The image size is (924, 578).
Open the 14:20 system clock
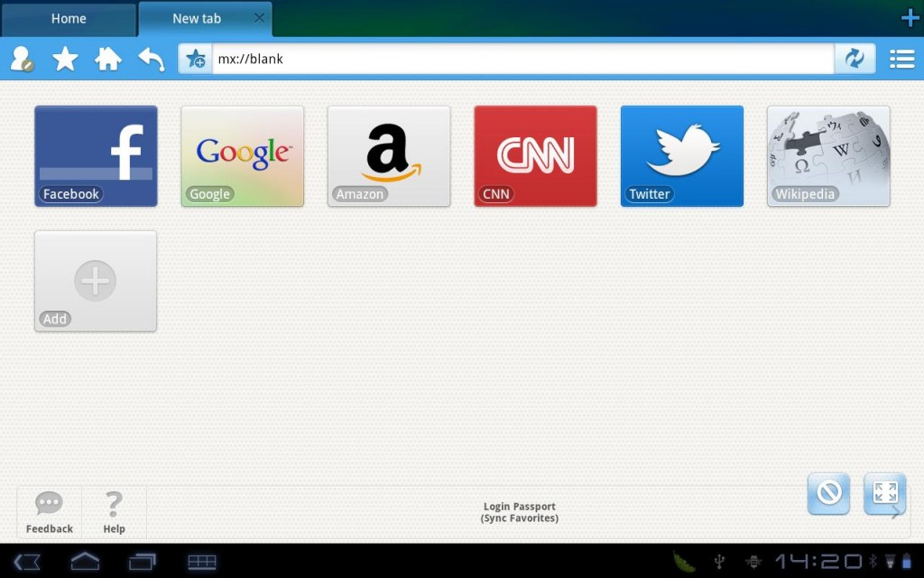(x=818, y=561)
